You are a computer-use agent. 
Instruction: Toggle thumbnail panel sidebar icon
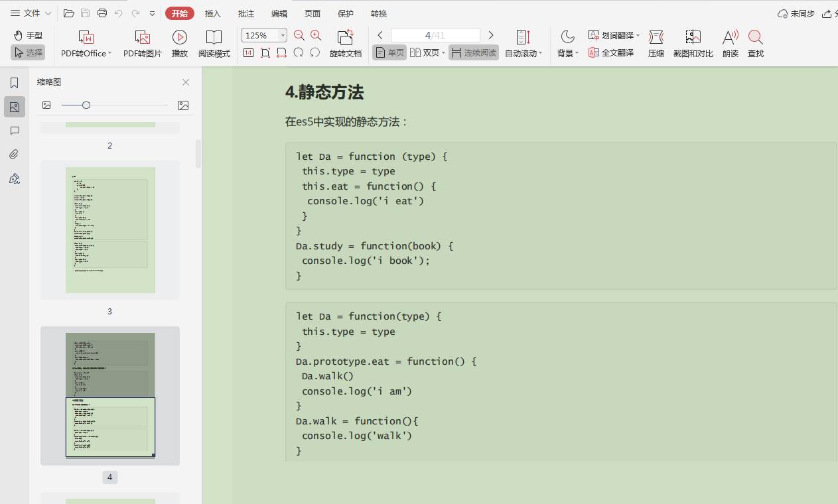pyautogui.click(x=15, y=107)
